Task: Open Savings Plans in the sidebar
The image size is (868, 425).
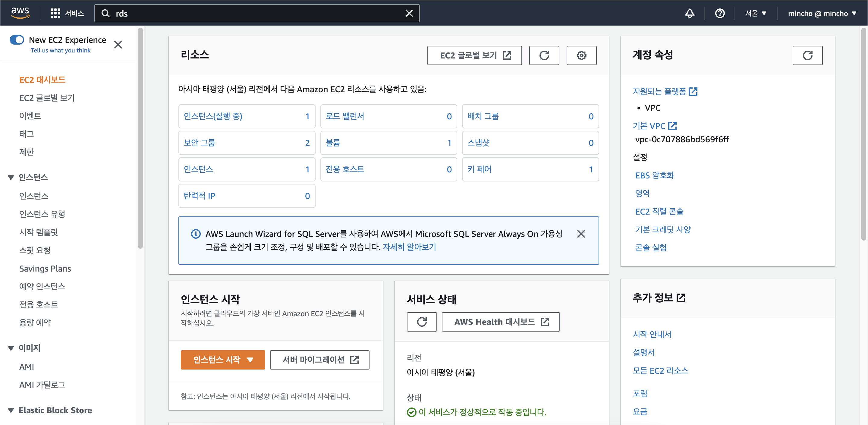Action: coord(45,268)
